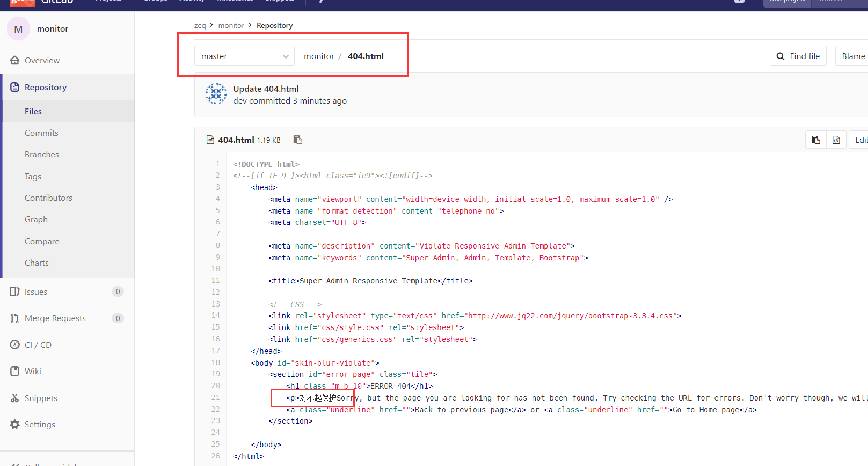
Task: Click the charset UTF-8 meta line
Action: pyautogui.click(x=317, y=222)
